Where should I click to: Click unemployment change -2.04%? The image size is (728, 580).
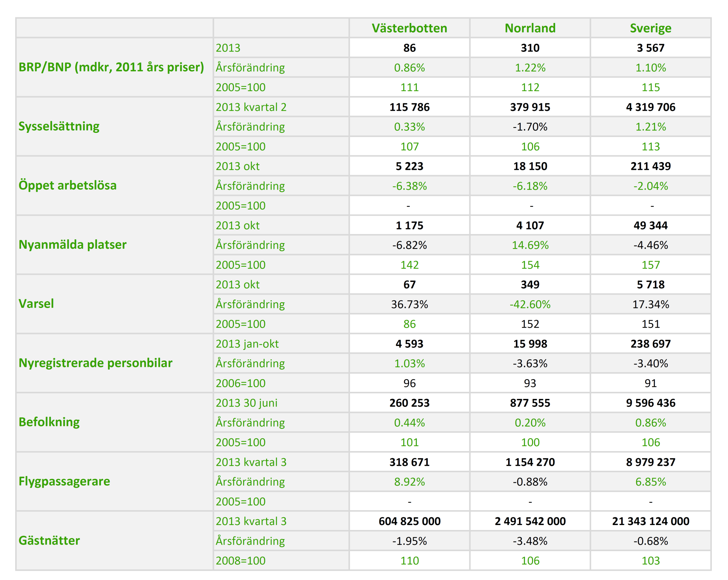pyautogui.click(x=650, y=186)
